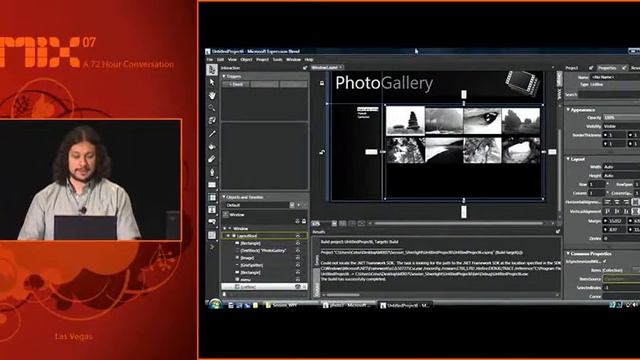
Task: Select the Eyedropper tool
Action: 212,133
